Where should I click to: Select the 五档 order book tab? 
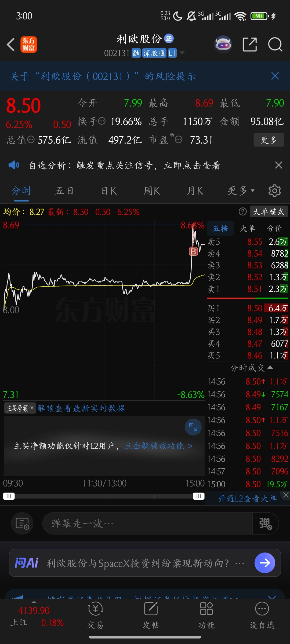pyautogui.click(x=220, y=228)
